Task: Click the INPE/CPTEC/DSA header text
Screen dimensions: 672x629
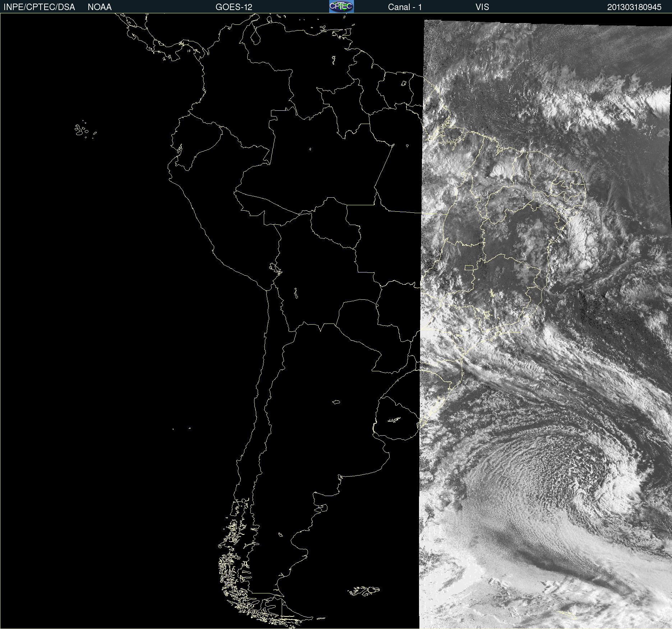Action: pyautogui.click(x=39, y=7)
